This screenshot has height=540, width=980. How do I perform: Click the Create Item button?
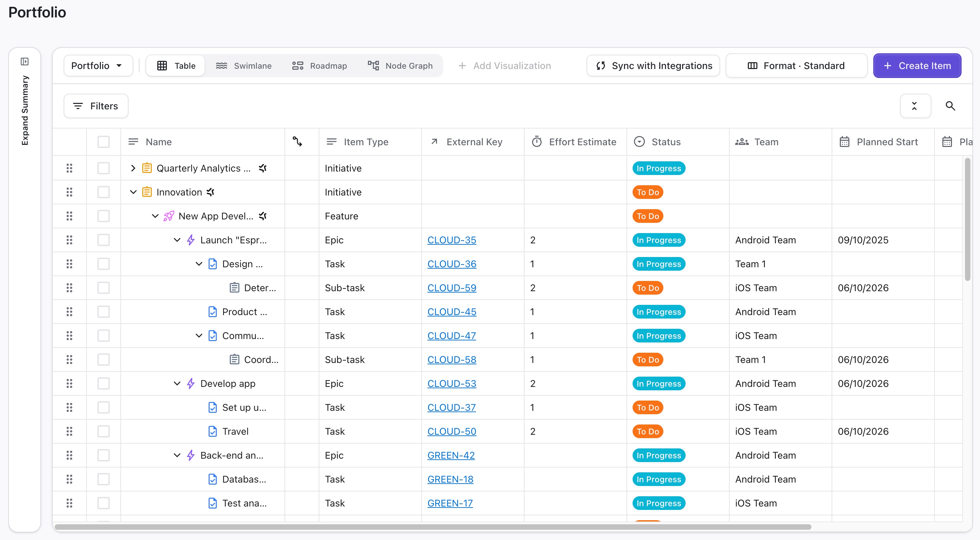tap(917, 66)
